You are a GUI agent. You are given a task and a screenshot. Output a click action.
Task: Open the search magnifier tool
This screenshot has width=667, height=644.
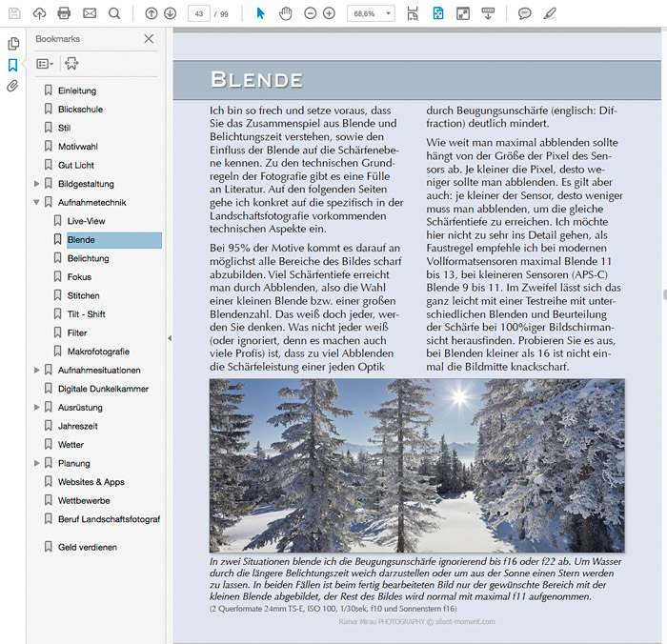(114, 13)
